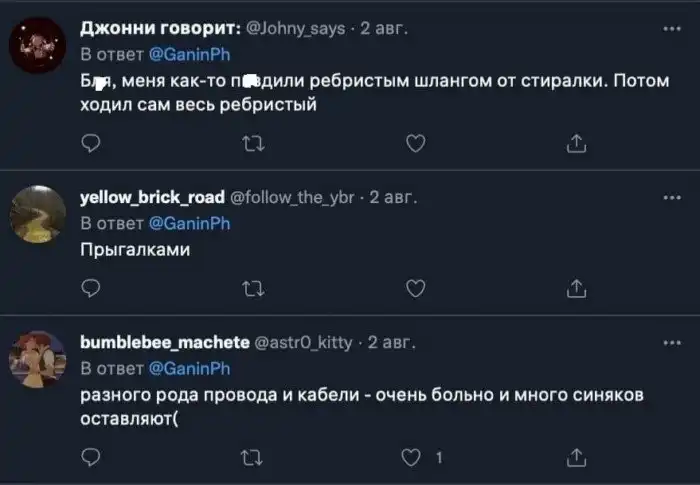Open Johny_says profile avatar
The image size is (700, 485).
pyautogui.click(x=40, y=47)
